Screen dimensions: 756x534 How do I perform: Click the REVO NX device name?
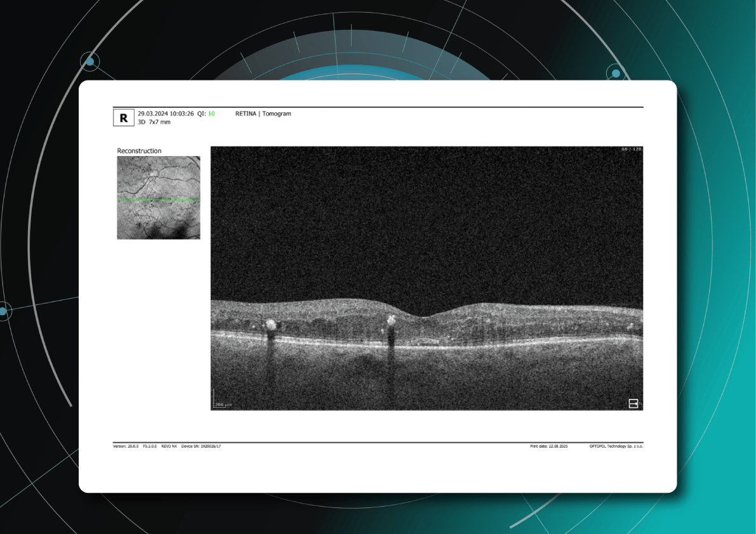tap(168, 446)
